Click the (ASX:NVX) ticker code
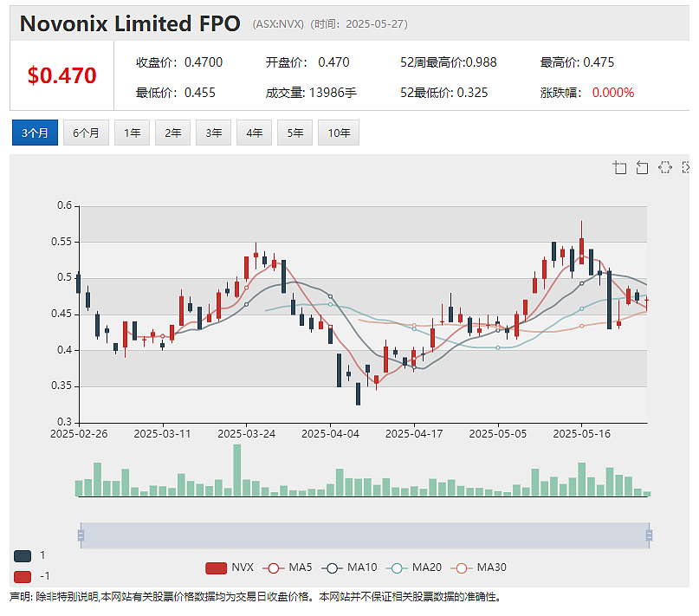Viewport: 699px width, 616px height. [278, 24]
